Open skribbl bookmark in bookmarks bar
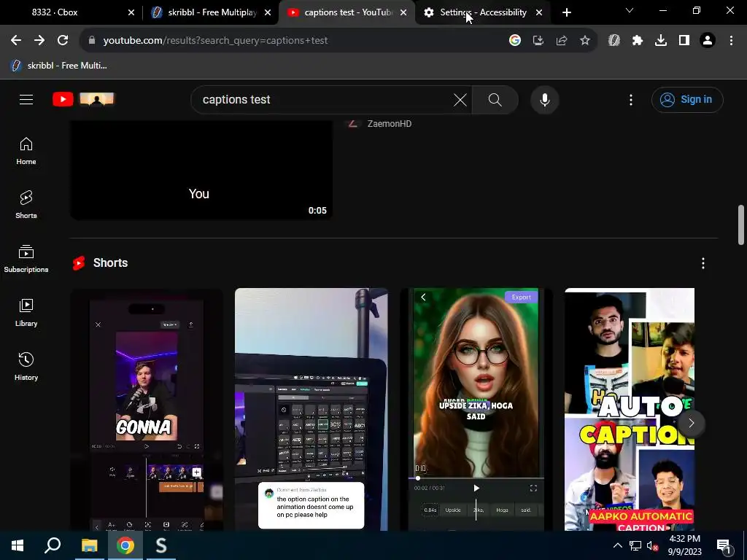 point(60,66)
